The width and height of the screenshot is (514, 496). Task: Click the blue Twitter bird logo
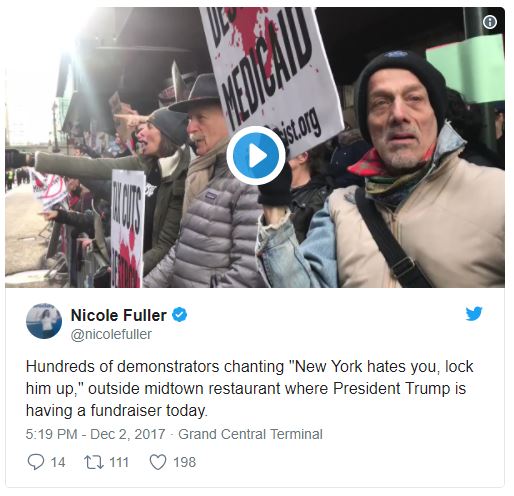pyautogui.click(x=474, y=313)
